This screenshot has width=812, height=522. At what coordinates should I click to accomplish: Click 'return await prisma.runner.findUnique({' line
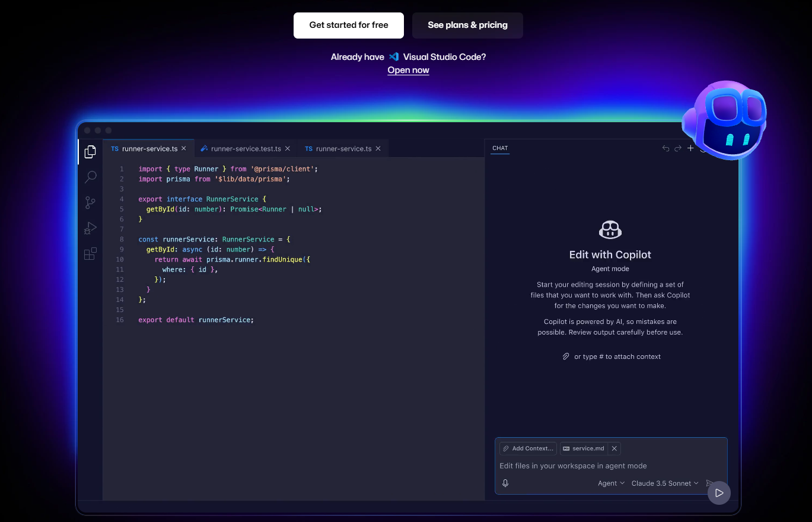[x=233, y=260]
